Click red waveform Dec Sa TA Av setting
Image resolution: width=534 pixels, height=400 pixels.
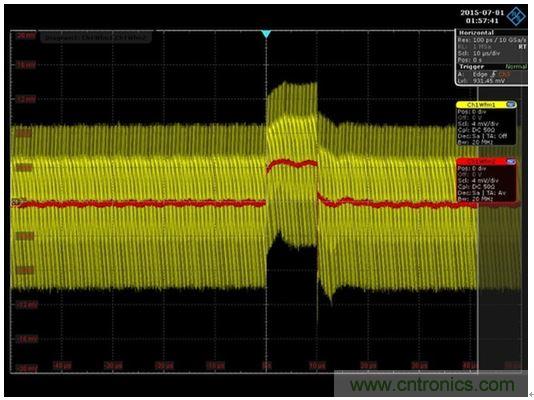(x=482, y=193)
